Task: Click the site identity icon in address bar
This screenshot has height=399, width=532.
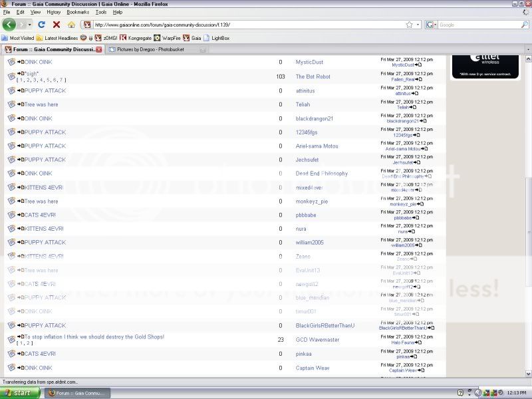Action: click(x=87, y=25)
